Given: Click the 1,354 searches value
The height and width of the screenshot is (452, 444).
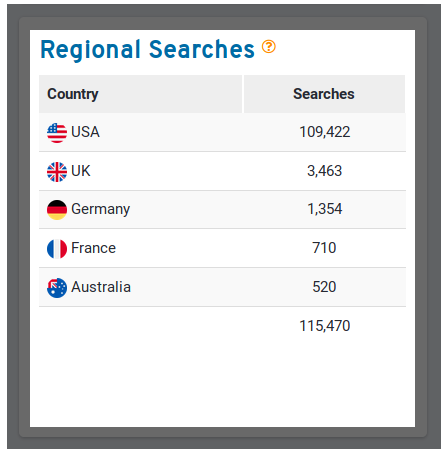Looking at the screenshot, I should (x=325, y=209).
